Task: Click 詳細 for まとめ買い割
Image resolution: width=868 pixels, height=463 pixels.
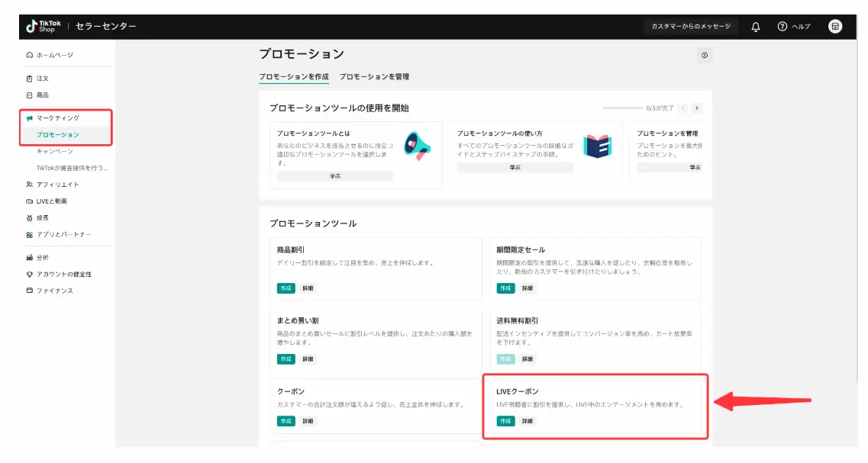Action: (308, 359)
